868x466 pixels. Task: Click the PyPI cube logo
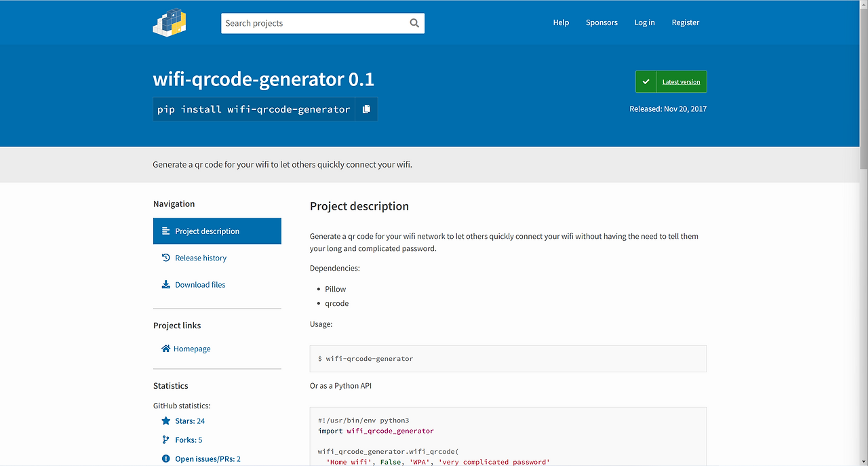point(170,22)
